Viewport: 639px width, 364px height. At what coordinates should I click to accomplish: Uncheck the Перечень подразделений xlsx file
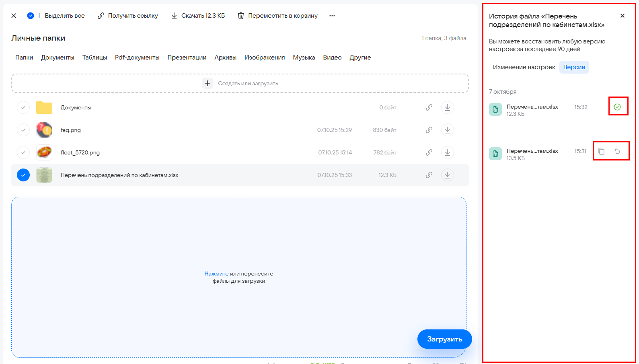[x=23, y=175]
